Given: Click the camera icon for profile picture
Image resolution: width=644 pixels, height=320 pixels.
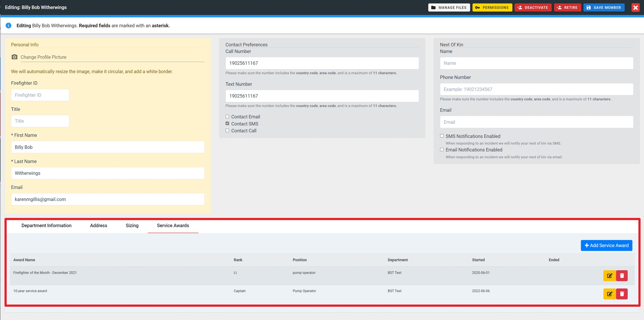Looking at the screenshot, I should [x=14, y=57].
